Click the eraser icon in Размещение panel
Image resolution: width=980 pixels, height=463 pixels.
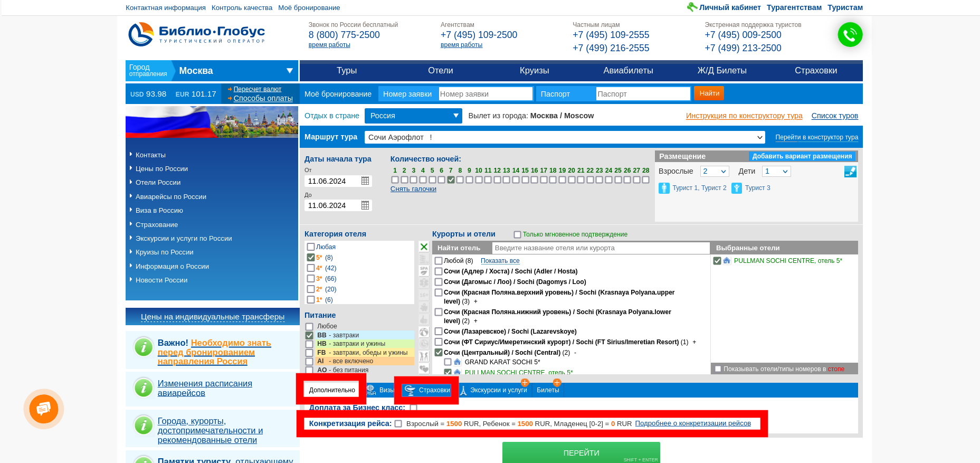[x=850, y=172]
